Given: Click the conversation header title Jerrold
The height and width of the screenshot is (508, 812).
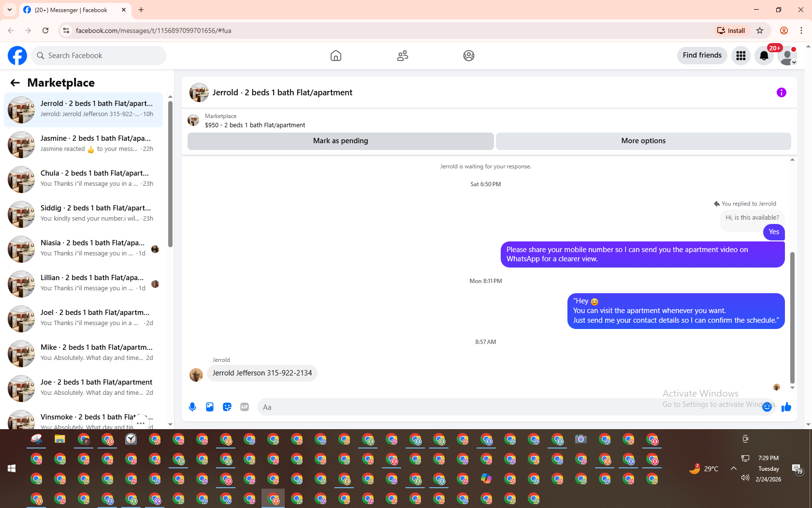Looking at the screenshot, I should 282,92.
